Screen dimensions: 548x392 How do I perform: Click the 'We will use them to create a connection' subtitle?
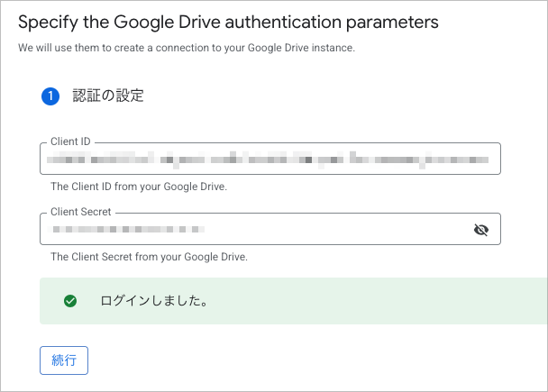click(x=187, y=48)
